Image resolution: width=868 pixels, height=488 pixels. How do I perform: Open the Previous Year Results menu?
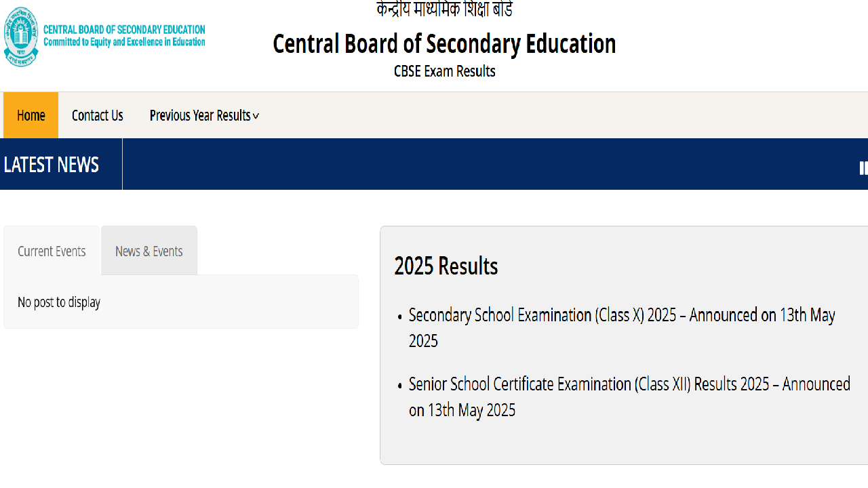(204, 116)
